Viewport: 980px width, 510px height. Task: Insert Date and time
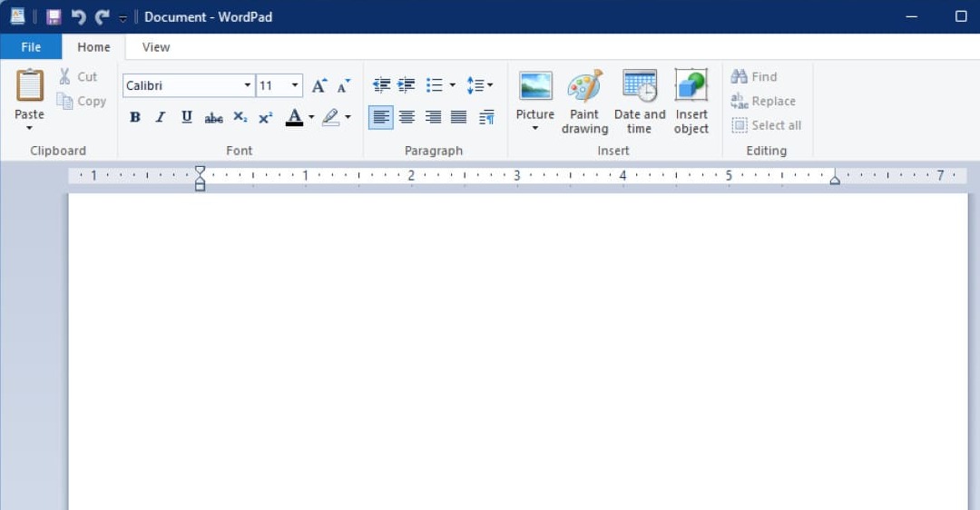(x=640, y=102)
